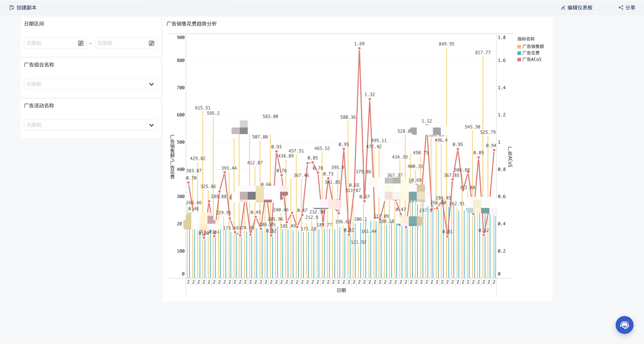
Task: Expand the 广告组合名称 dropdown arrow
Action: pos(151,84)
